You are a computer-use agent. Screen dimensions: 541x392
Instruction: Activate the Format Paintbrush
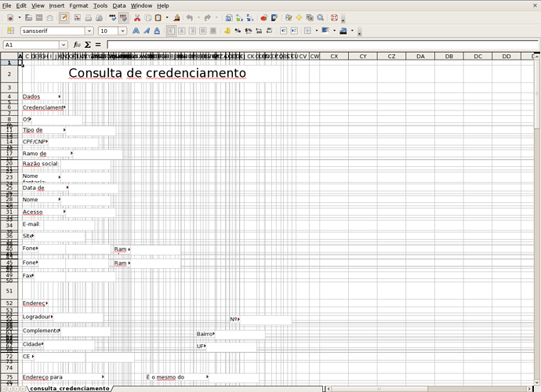click(x=177, y=17)
